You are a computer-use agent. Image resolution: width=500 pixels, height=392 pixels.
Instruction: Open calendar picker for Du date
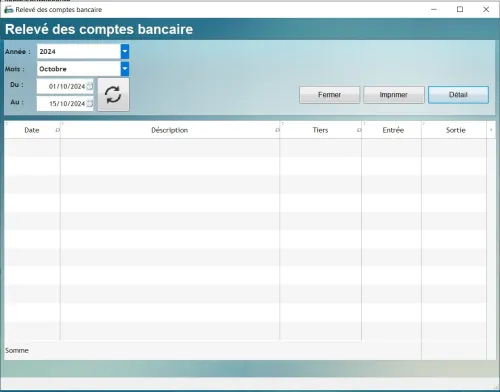[89, 86]
